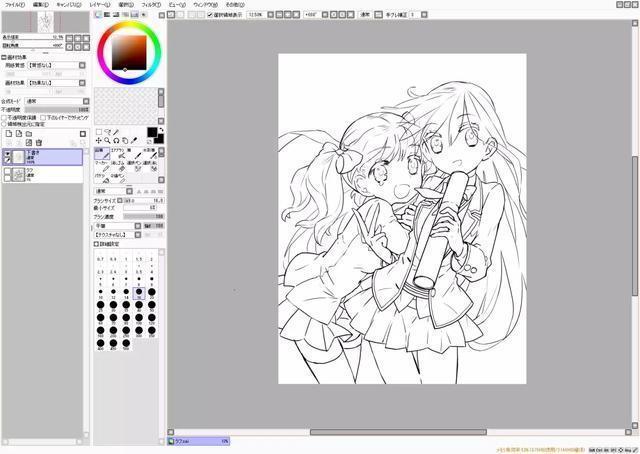Click the navigator canvas thumbnail
The width and height of the screenshot is (640, 454).
click(x=46, y=22)
